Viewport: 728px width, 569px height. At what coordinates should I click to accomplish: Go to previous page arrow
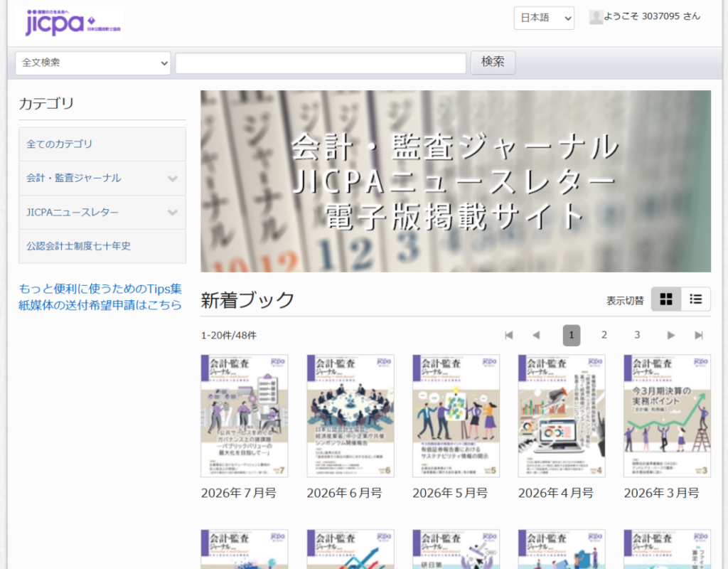[536, 336]
